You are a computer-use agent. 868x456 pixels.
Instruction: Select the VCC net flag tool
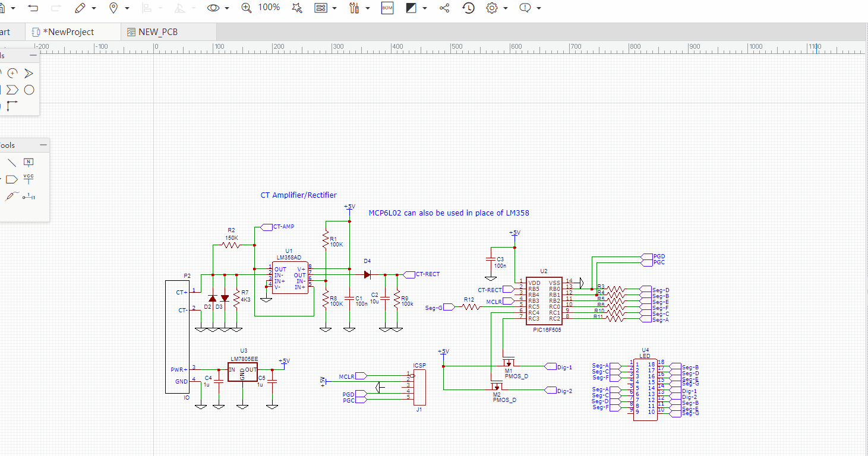point(29,179)
